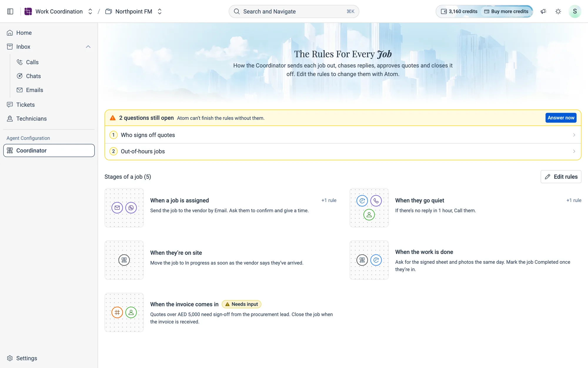The image size is (588, 368).
Task: Click the Answer now button
Action: click(561, 118)
